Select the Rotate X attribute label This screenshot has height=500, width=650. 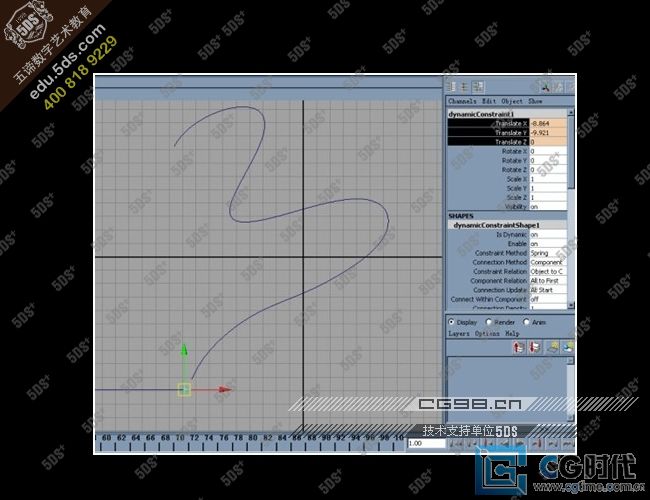(514, 151)
